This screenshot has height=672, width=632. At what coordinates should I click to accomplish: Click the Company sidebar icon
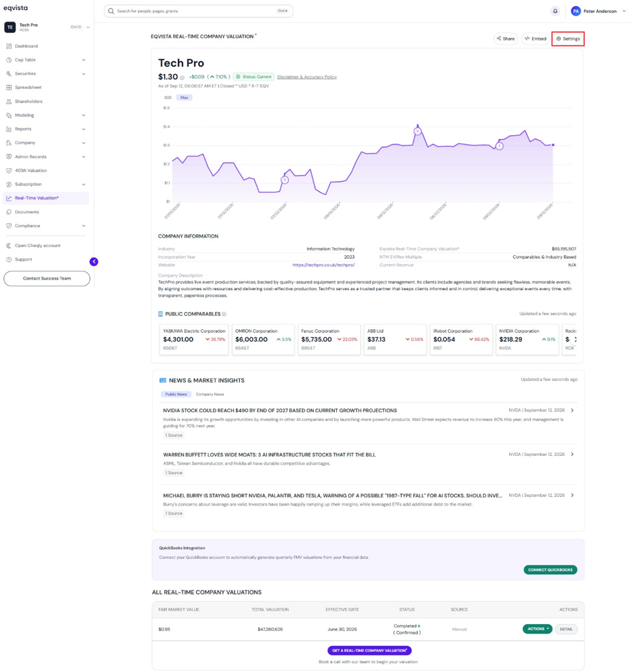9,143
